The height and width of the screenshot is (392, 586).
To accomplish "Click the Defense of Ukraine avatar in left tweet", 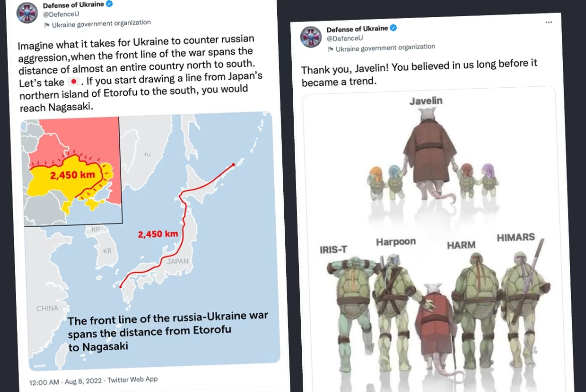I will click(x=27, y=13).
